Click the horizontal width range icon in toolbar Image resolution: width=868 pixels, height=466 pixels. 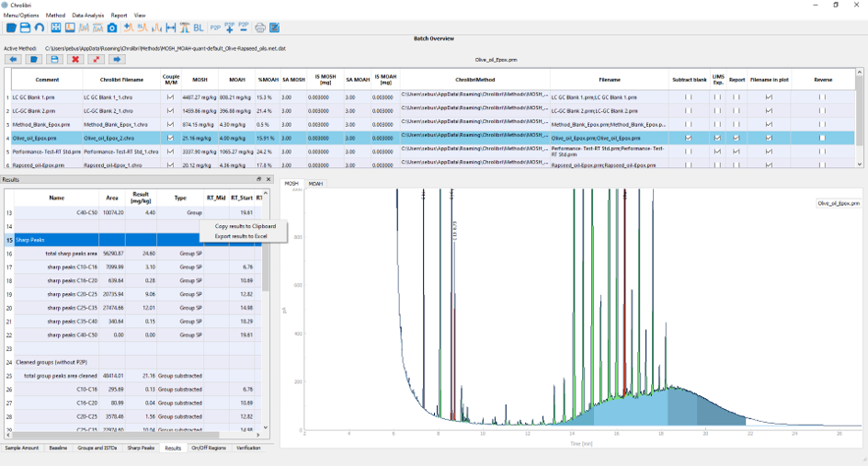pos(171,28)
